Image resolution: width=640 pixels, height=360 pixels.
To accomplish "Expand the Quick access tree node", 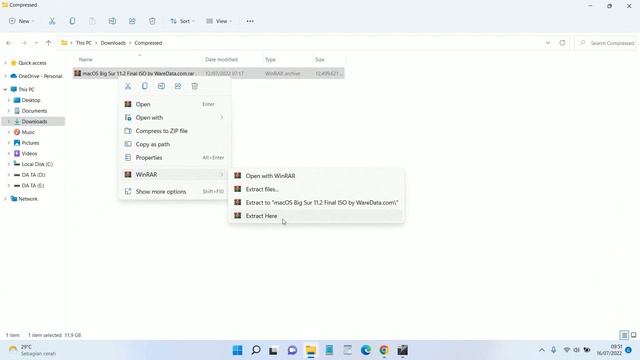I will [5, 63].
